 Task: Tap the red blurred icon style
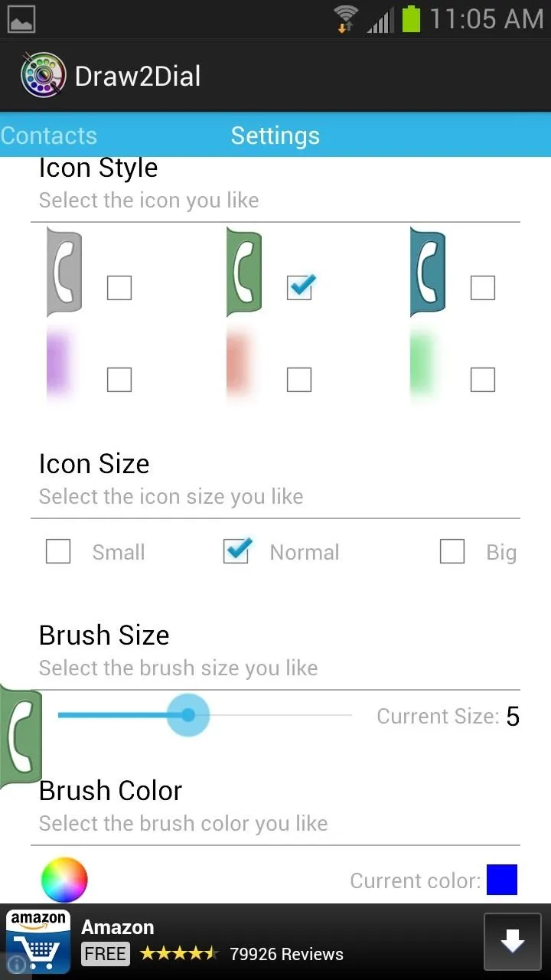(239, 364)
